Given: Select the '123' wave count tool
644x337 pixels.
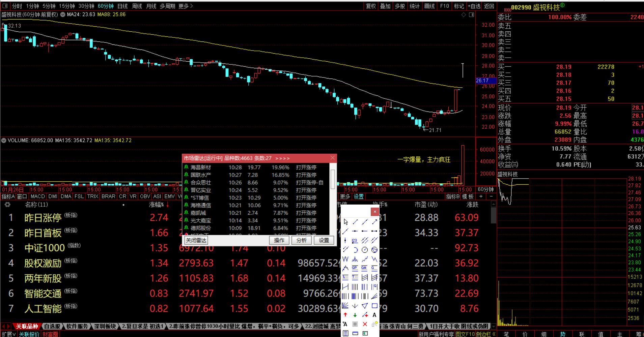Looking at the screenshot, I should tap(355, 240).
